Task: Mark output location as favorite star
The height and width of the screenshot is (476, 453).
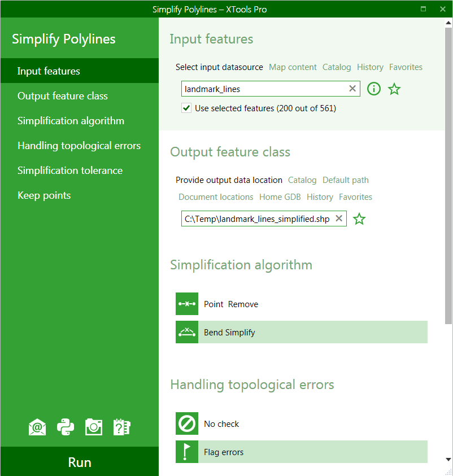Action: [359, 219]
